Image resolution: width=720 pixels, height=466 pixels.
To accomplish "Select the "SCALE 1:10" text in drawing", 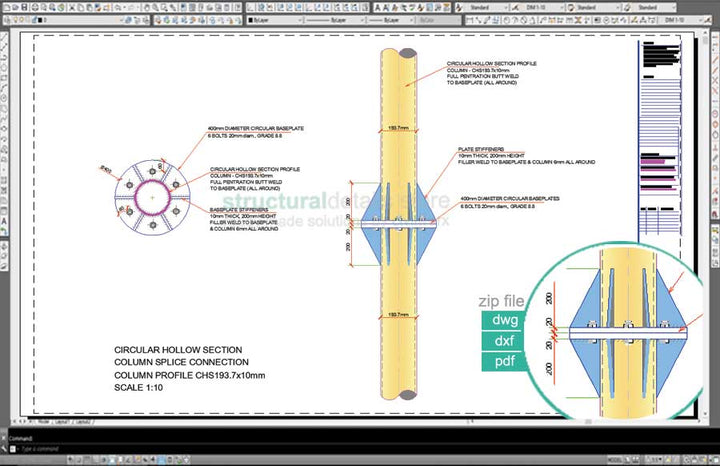I will click(138, 387).
